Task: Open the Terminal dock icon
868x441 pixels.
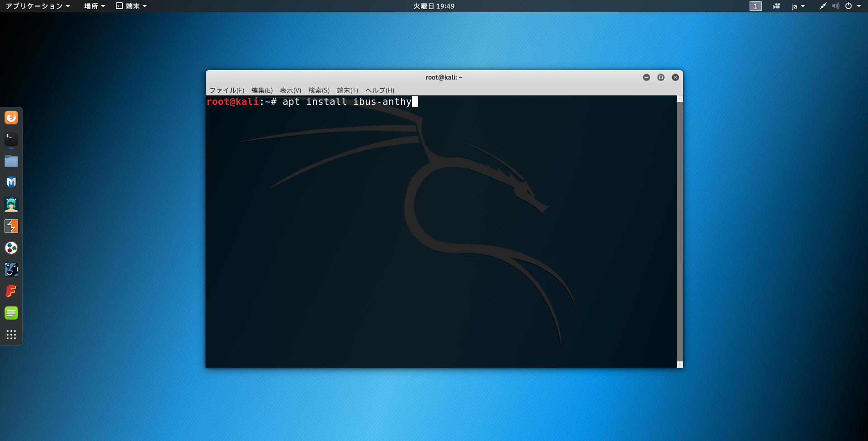Action: coord(11,139)
